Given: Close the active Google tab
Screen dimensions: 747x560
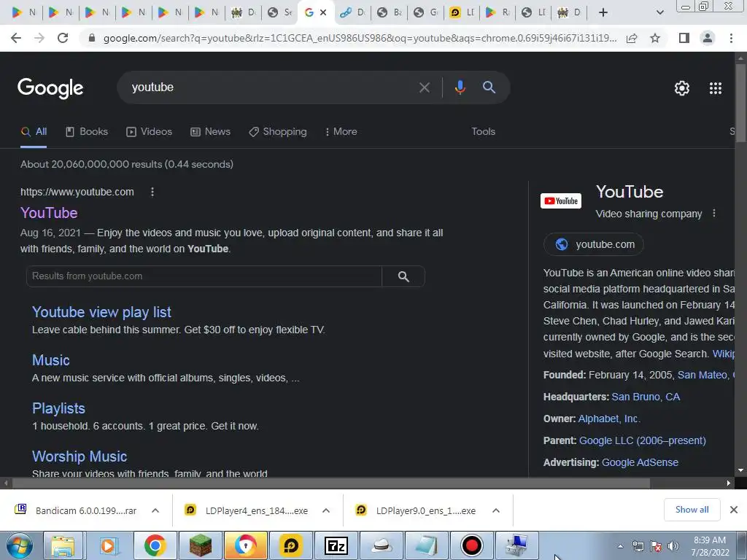Looking at the screenshot, I should click(x=323, y=12).
